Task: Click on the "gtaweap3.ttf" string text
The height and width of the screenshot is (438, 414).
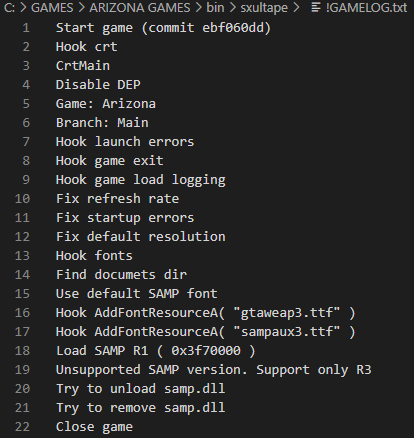Action: (287, 313)
